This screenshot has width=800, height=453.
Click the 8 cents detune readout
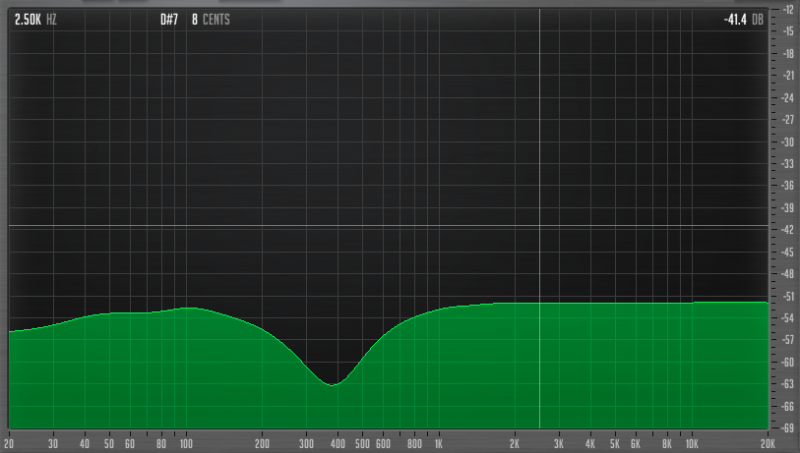pos(212,19)
